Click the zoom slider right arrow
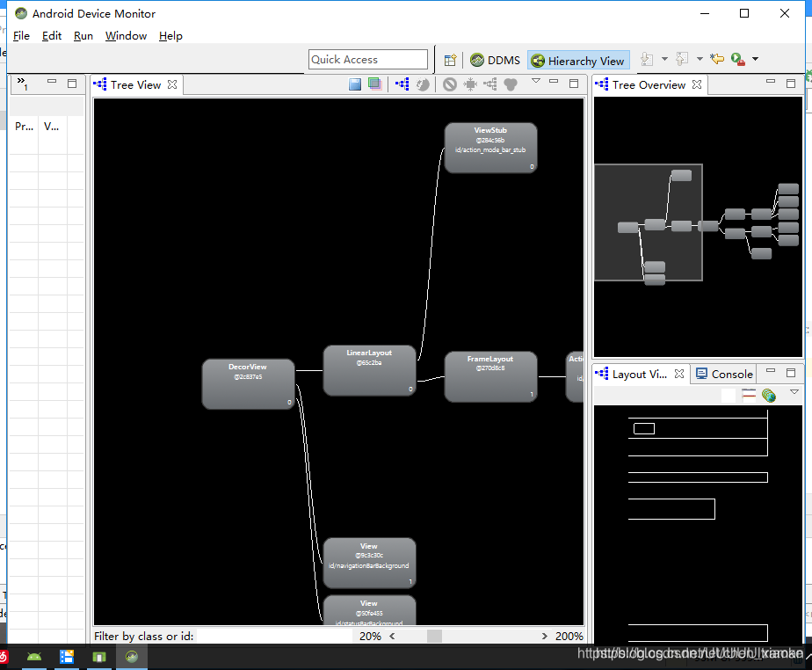The image size is (812, 670). [544, 636]
